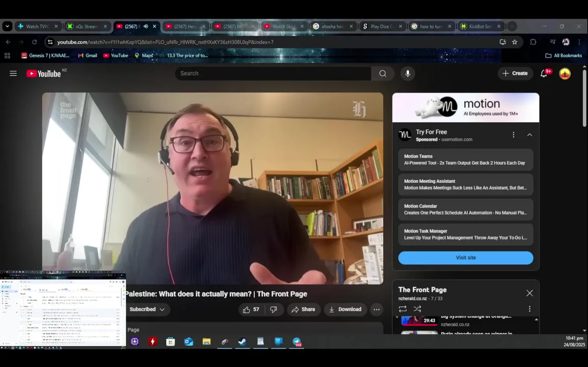Open Telegram from the taskbar
This screenshot has height=367, width=588.
tap(297, 342)
